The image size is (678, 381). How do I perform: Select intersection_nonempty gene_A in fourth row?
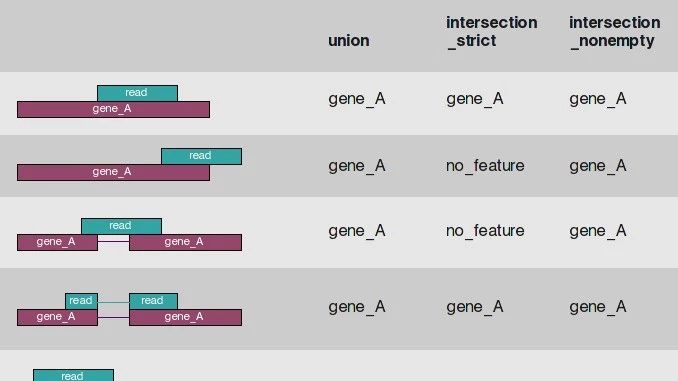click(x=598, y=307)
